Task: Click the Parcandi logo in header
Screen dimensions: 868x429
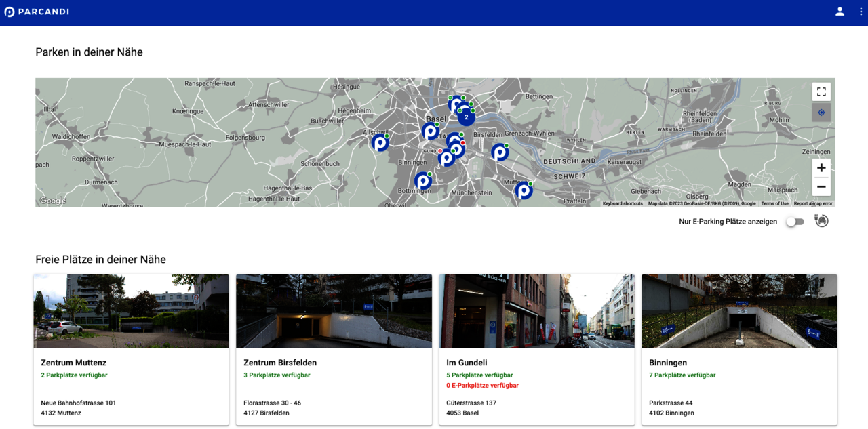Action: point(37,12)
